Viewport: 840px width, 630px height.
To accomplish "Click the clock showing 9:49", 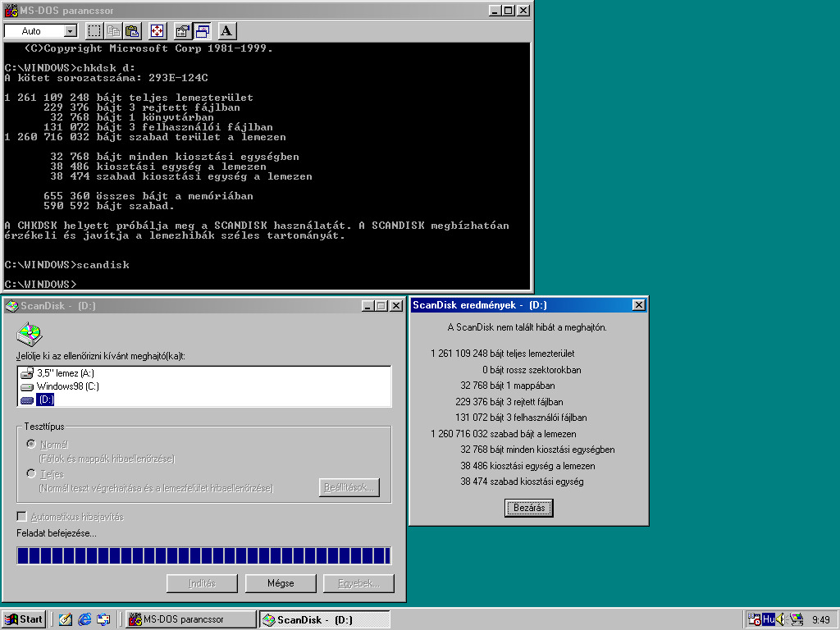I will [820, 620].
